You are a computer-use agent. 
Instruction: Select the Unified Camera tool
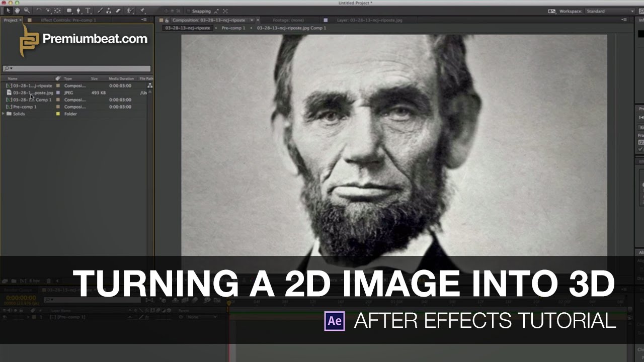click(x=48, y=11)
